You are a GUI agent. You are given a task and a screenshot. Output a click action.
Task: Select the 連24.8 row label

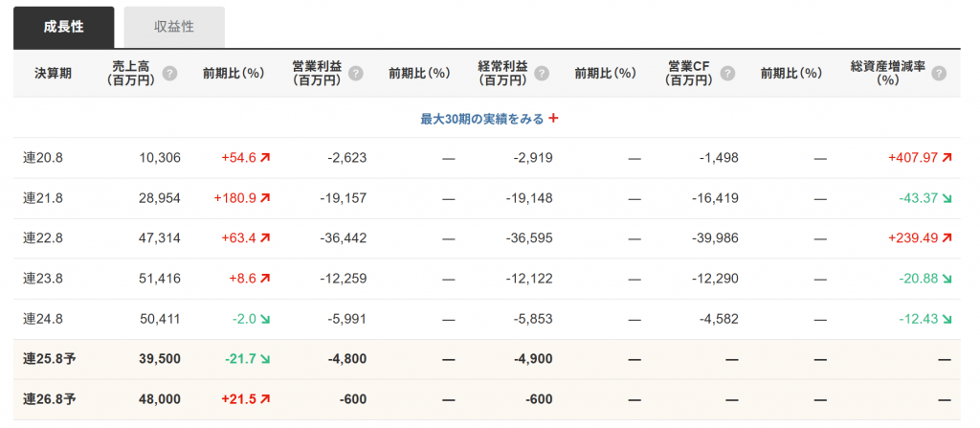click(43, 319)
